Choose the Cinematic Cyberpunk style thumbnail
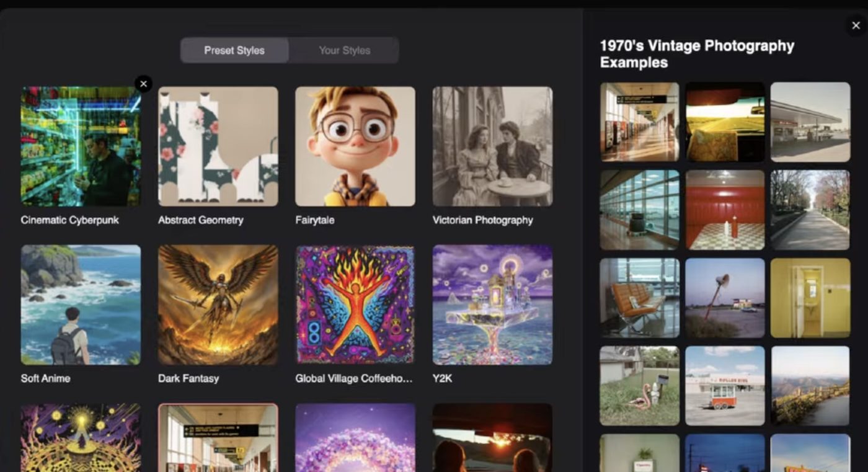This screenshot has height=472, width=868. coord(81,146)
